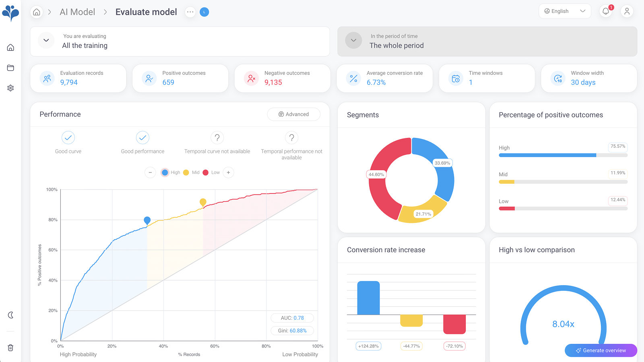This screenshot has width=644, height=362.
Task: Click the blue marker on performance curve
Action: (147, 220)
